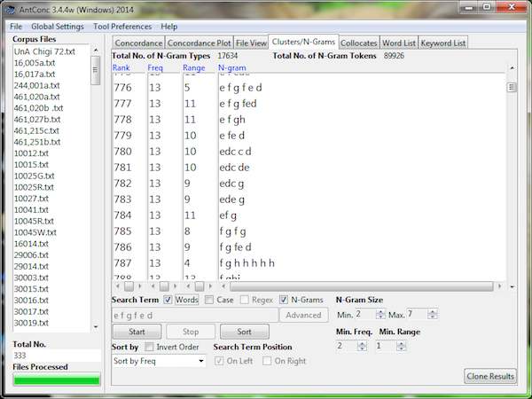
Task: Click the N-gram column header
Action: click(232, 67)
